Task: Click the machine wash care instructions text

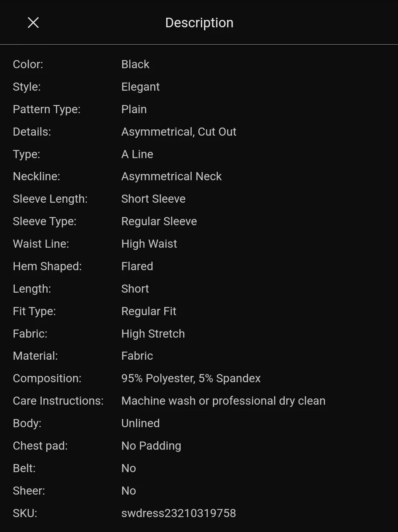Action: pos(223,401)
